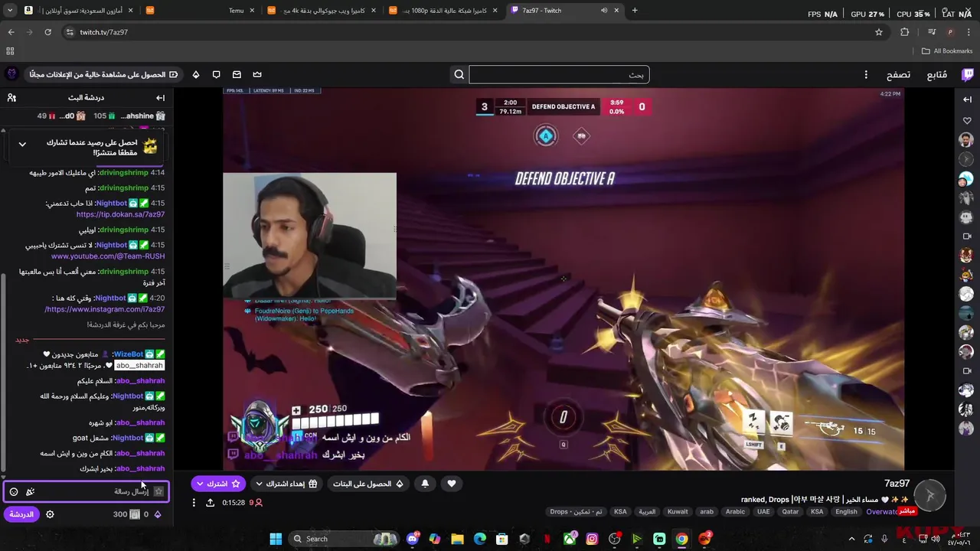Switch to the أمازون السعودية browser tab
Viewport: 980px width, 551px height.
[x=79, y=10]
